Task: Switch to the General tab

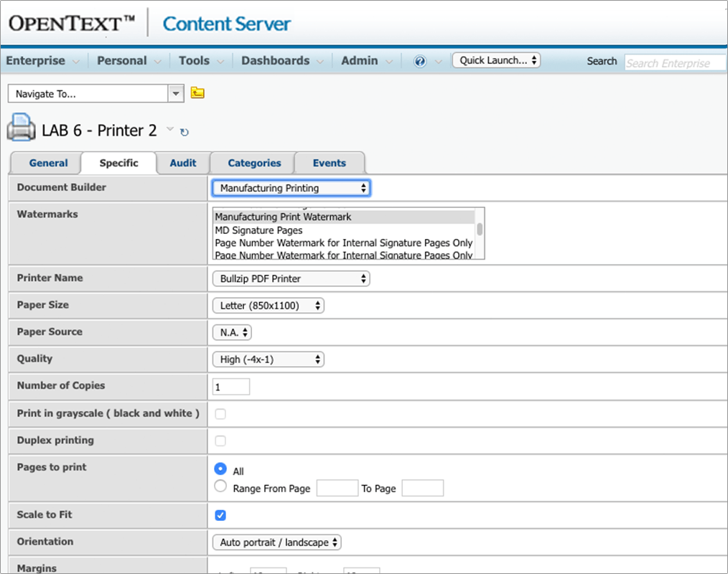Action: [48, 163]
